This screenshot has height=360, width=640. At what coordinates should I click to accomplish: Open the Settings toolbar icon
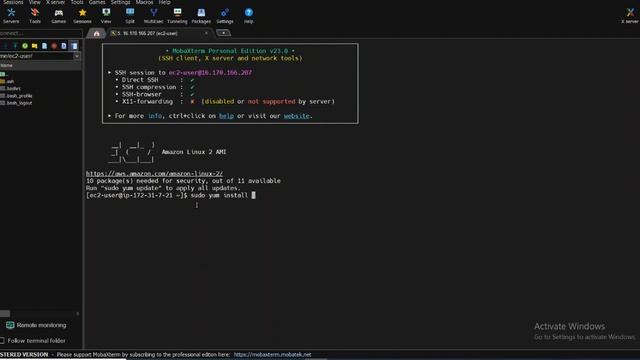click(225, 13)
